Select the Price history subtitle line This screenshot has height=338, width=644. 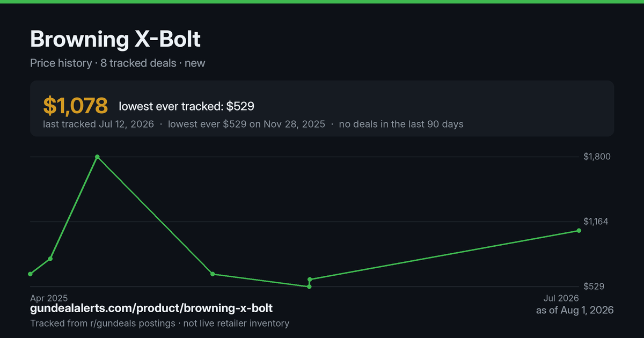tap(118, 63)
